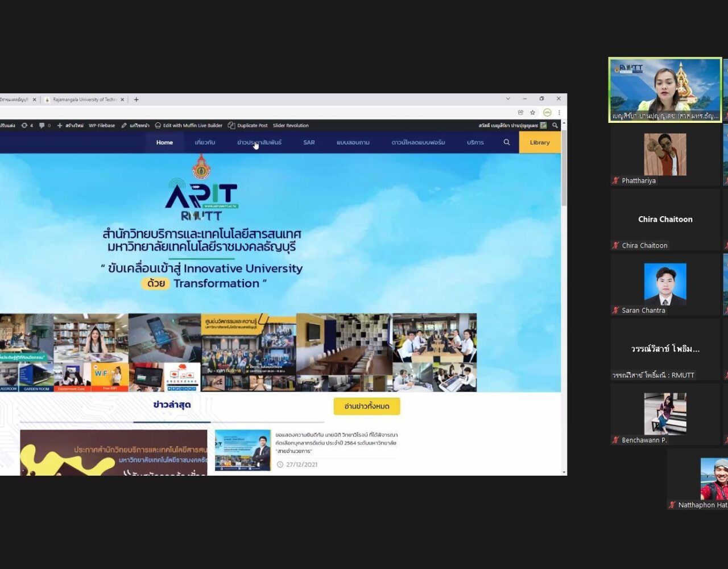Close the Rajamangala University of Technology tab
This screenshot has height=569, width=728.
(x=122, y=100)
